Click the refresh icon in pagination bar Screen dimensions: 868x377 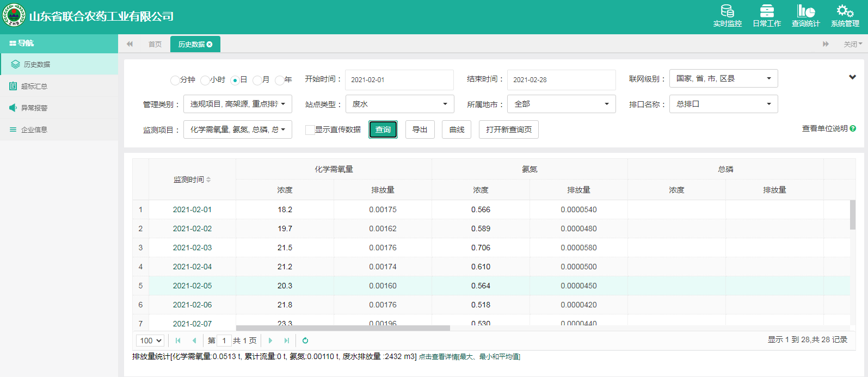pos(305,341)
